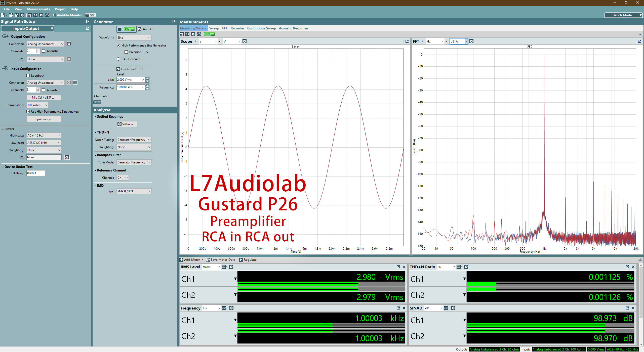The image size is (644, 352).
Task: Switch to the Sweep tab
Action: click(214, 28)
